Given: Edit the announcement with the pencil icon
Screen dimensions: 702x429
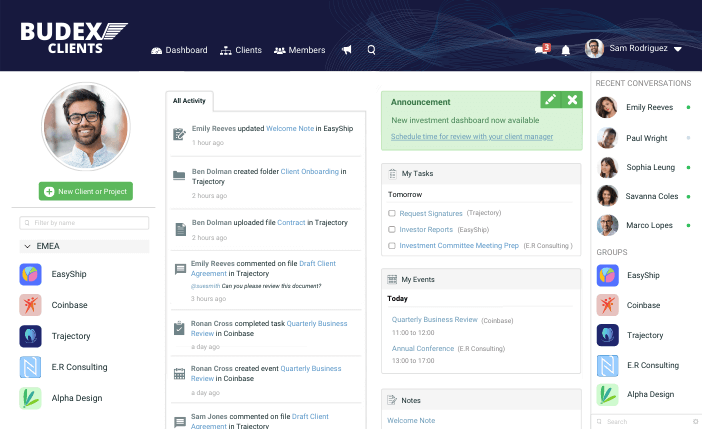Looking at the screenshot, I should (x=550, y=100).
